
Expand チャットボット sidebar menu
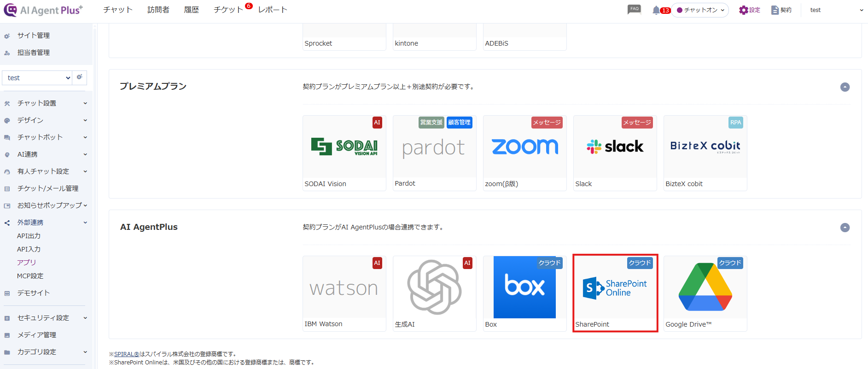45,137
